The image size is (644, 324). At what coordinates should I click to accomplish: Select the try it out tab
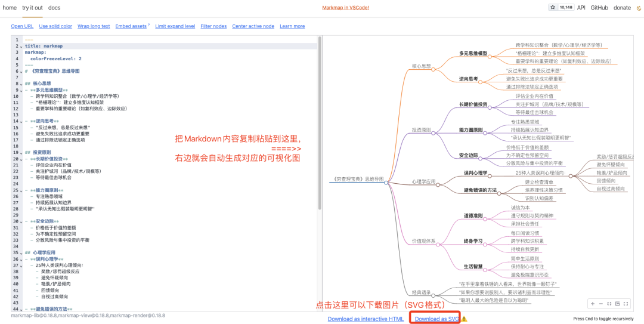pos(32,7)
